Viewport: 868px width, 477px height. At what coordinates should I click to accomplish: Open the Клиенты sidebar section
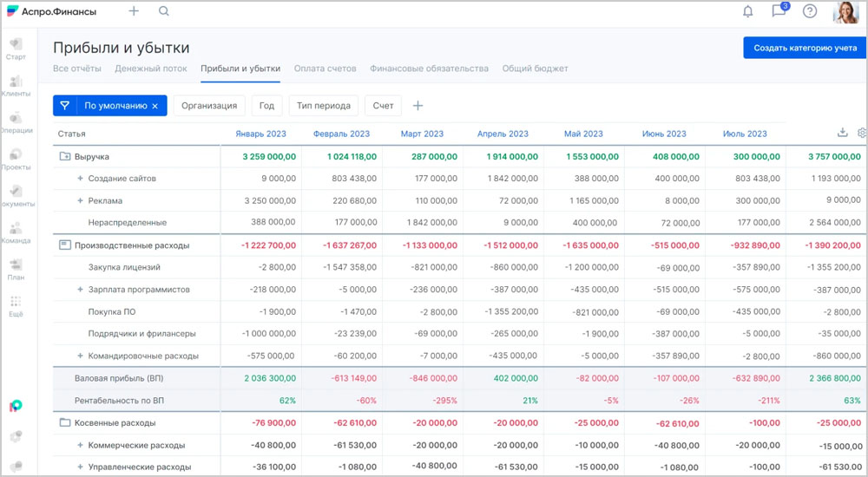click(16, 85)
